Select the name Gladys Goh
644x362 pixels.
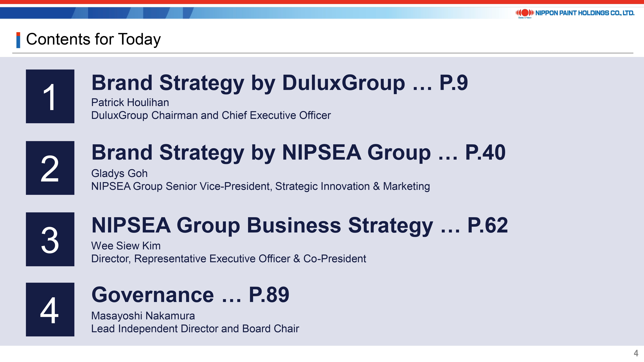119,173
